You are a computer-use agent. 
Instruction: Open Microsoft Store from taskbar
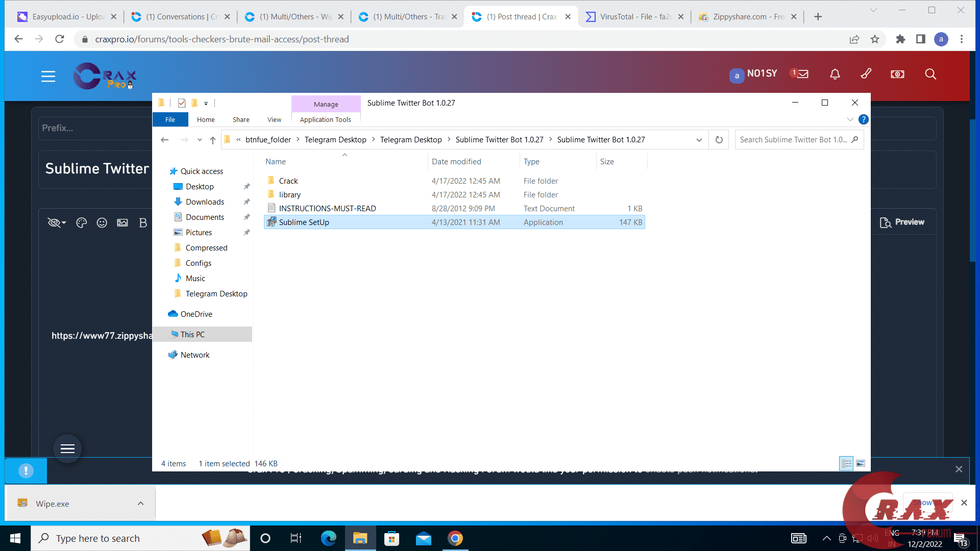click(x=391, y=538)
